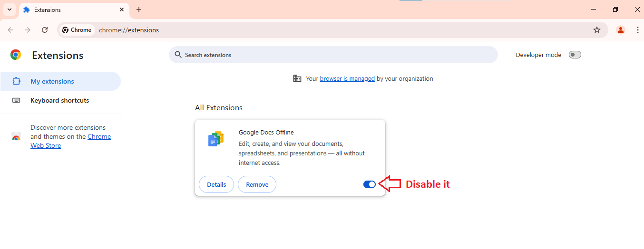
Task: Open Keyboard shortcuts sidebar item
Action: [60, 100]
